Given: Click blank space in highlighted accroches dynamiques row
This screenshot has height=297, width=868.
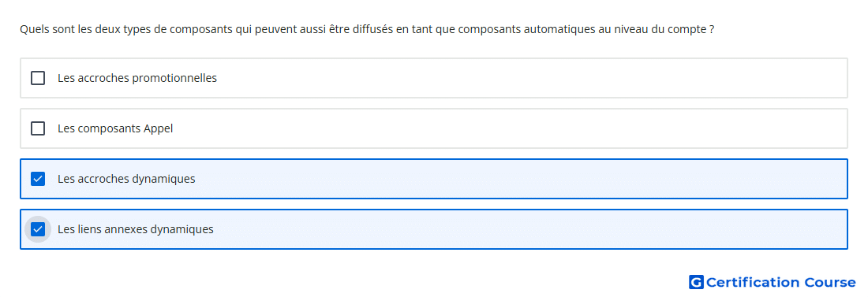Looking at the screenshot, I should (x=520, y=179).
